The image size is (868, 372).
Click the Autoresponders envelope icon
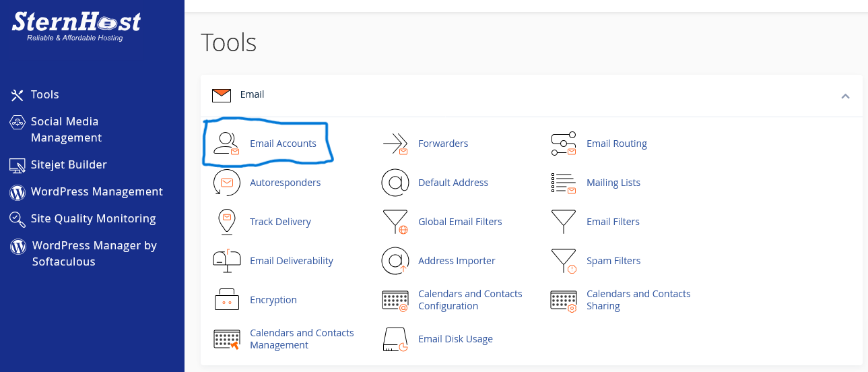click(226, 183)
